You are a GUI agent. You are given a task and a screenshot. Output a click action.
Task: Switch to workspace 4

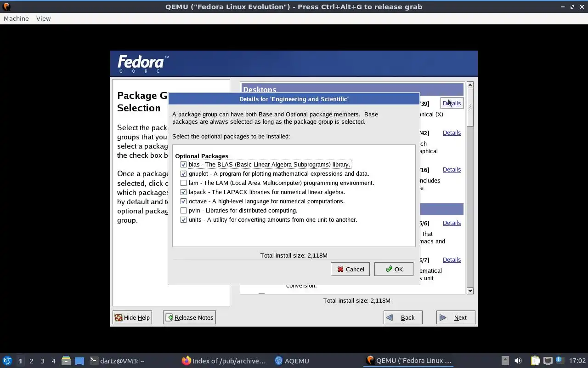[53, 361]
